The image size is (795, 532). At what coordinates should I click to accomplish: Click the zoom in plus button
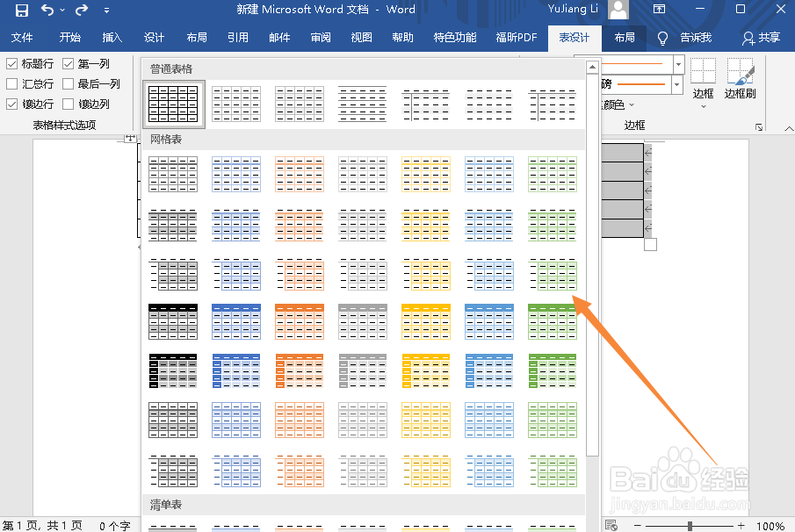click(x=741, y=526)
